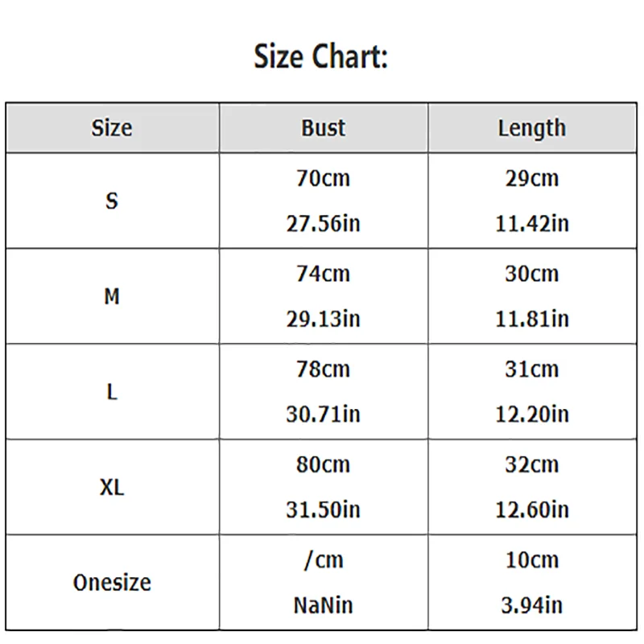The width and height of the screenshot is (644, 644).
Task: Select the 70cm bust value
Action: tap(324, 178)
